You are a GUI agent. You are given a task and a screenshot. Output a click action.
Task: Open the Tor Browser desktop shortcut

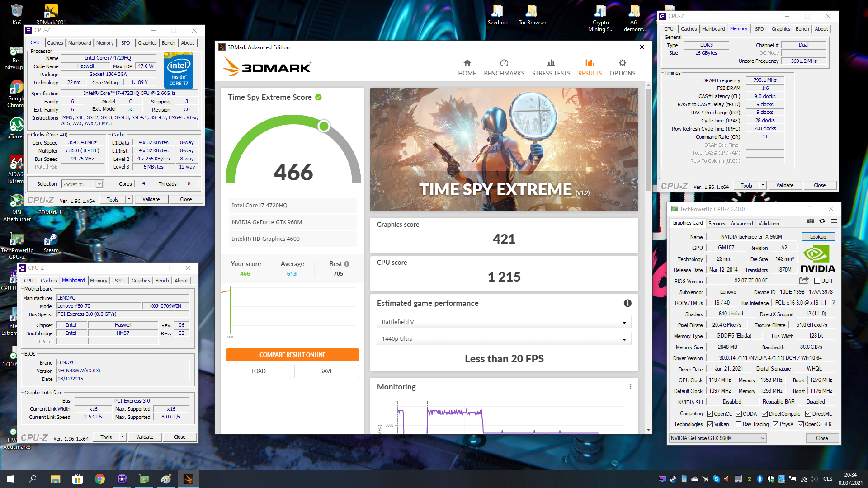pos(532,15)
